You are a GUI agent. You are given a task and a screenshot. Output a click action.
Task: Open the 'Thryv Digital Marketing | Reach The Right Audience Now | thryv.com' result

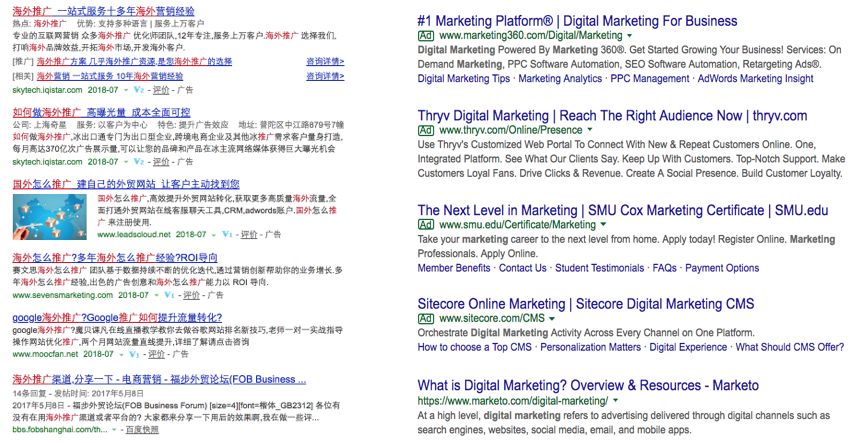[612, 116]
